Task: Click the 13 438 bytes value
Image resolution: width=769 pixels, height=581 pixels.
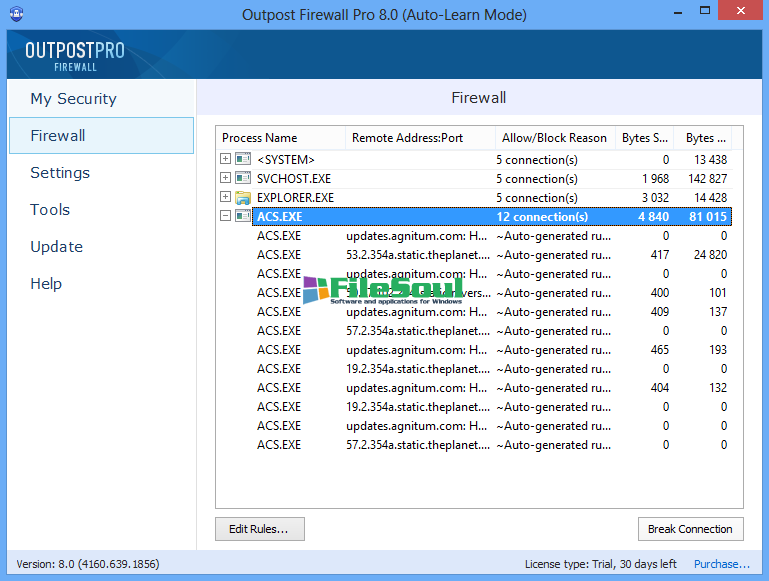Action: [x=710, y=159]
